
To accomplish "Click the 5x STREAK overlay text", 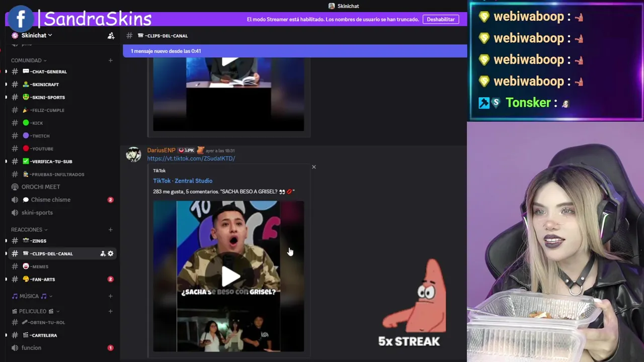I will click(409, 341).
